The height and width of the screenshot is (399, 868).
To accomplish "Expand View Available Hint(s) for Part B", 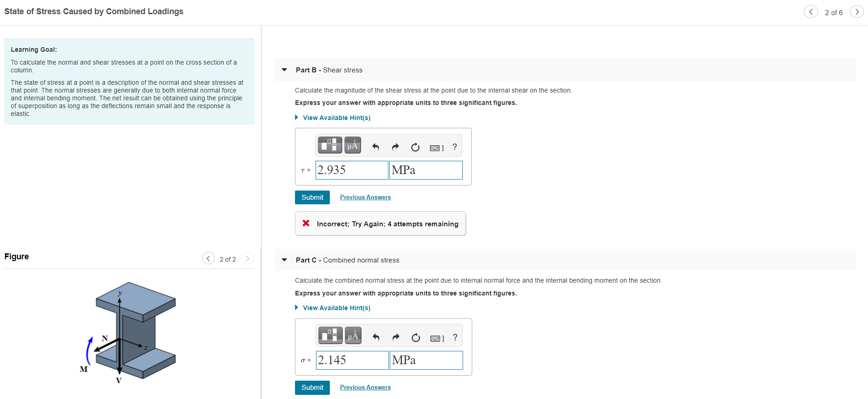I will (333, 118).
